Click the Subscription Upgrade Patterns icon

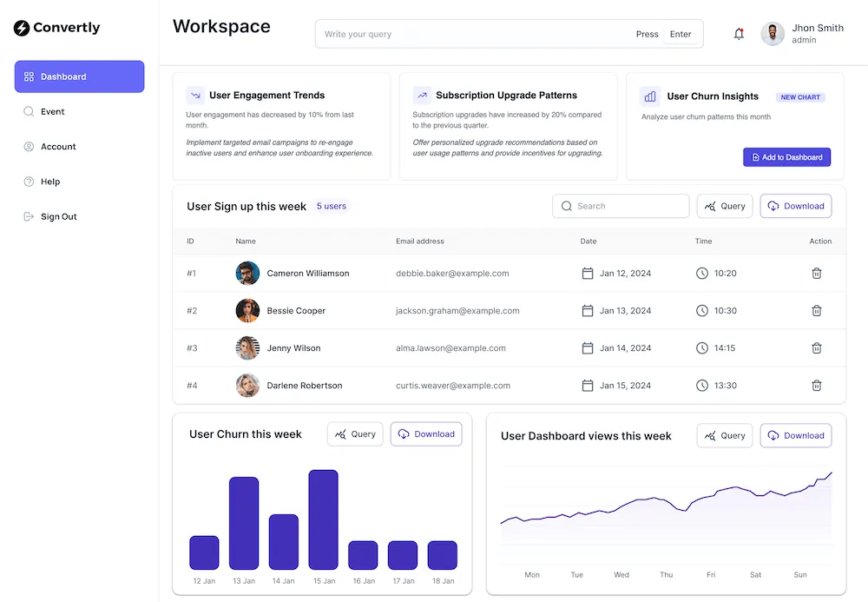point(422,96)
